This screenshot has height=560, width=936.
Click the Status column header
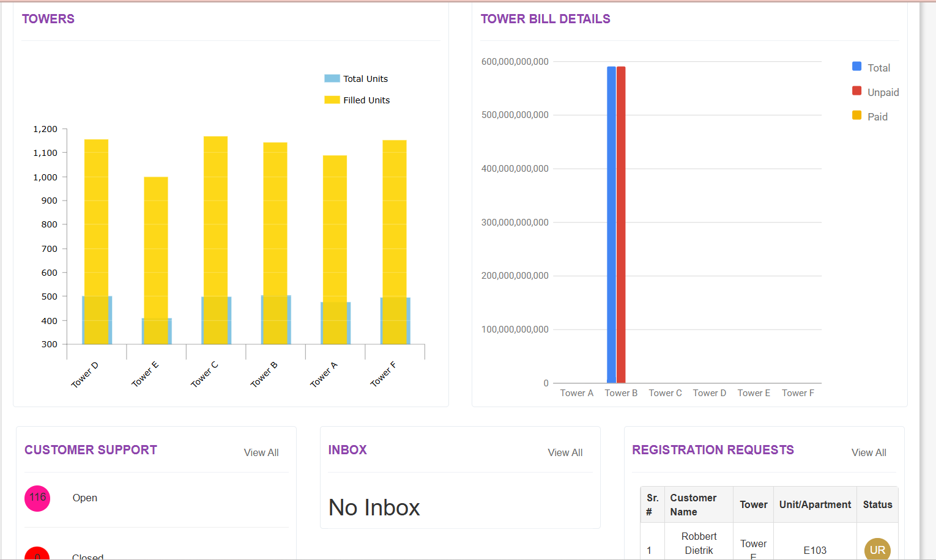click(x=877, y=505)
